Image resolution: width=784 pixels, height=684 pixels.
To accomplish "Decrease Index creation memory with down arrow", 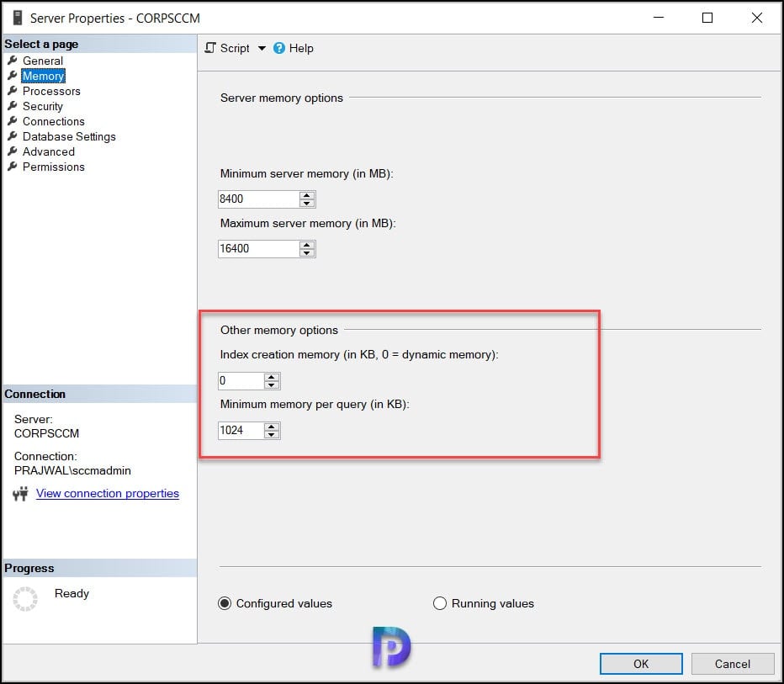I will pos(272,385).
